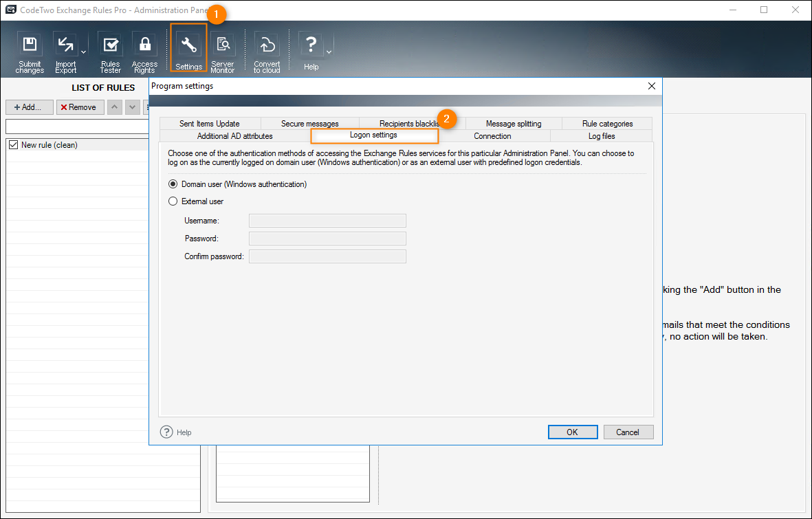Toggle the New rule (clean) checkbox

[14, 145]
